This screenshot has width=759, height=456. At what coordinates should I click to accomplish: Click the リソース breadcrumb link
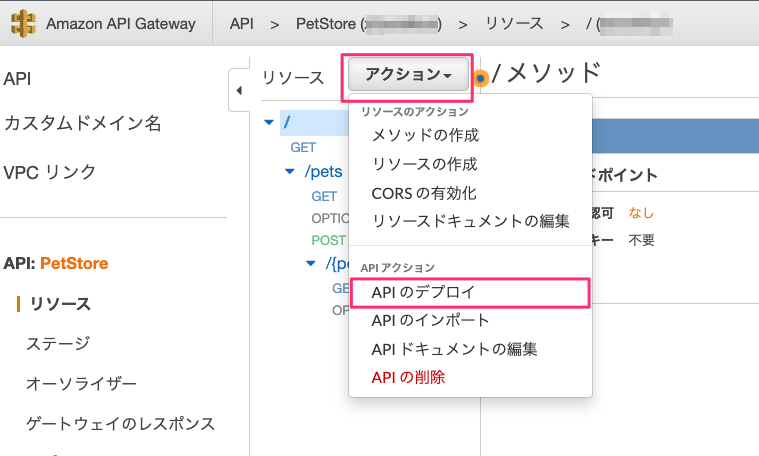[x=514, y=24]
